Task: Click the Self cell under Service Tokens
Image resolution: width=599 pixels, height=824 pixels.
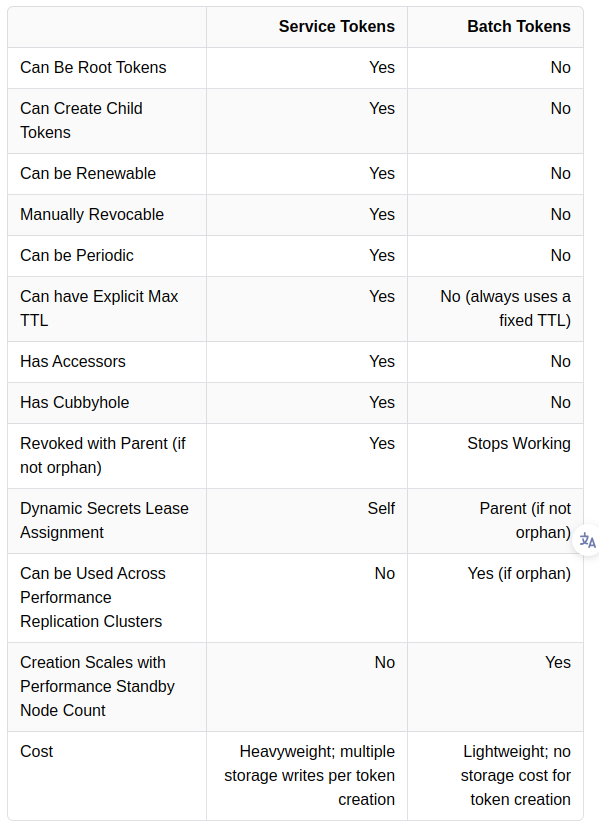Action: click(381, 509)
